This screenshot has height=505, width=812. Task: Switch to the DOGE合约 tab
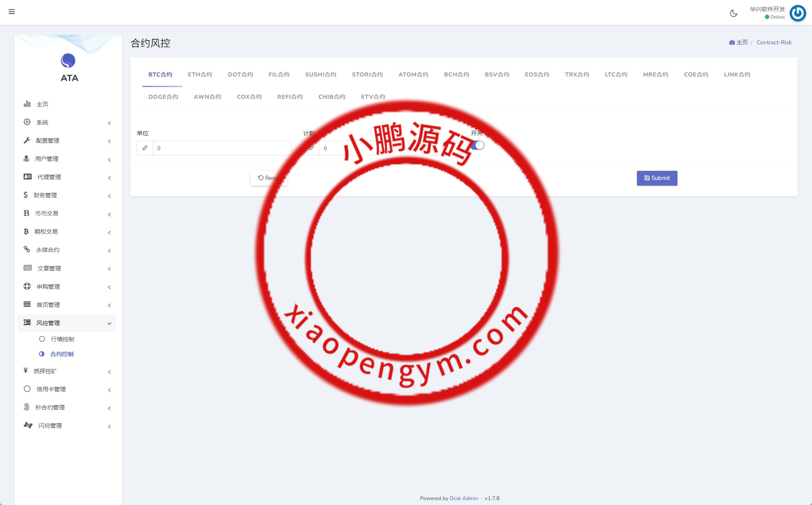coord(163,97)
